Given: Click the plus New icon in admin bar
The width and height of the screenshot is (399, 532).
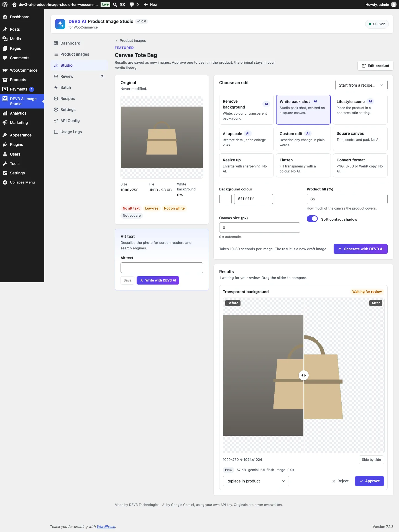Looking at the screenshot, I should click(146, 4).
